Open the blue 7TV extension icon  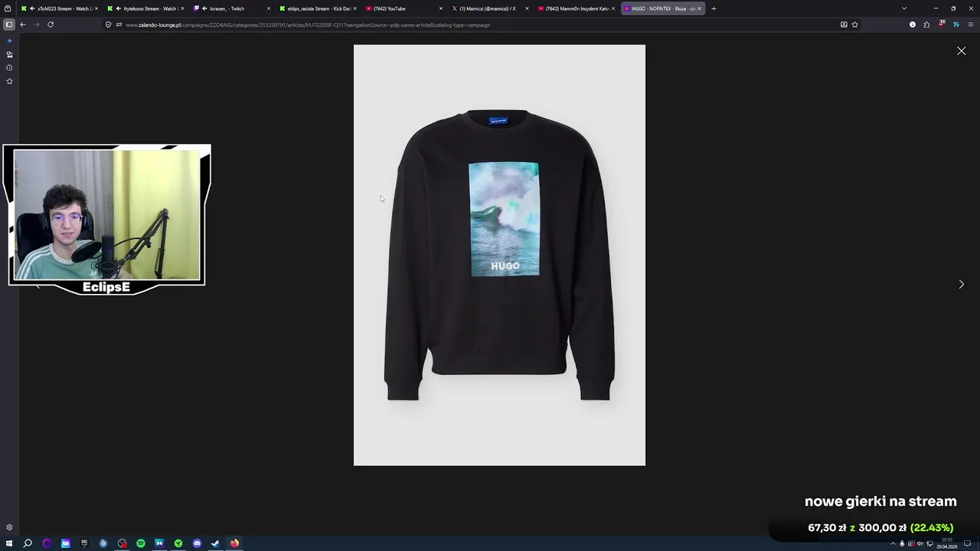pos(956,24)
